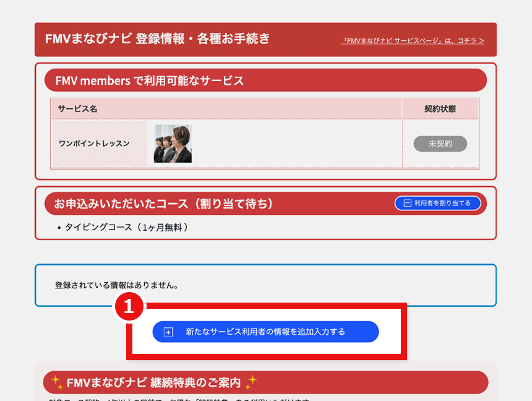Viewport: 532px width, 401px height.
Task: Click the minus icon in the assign user button
Action: click(x=408, y=203)
